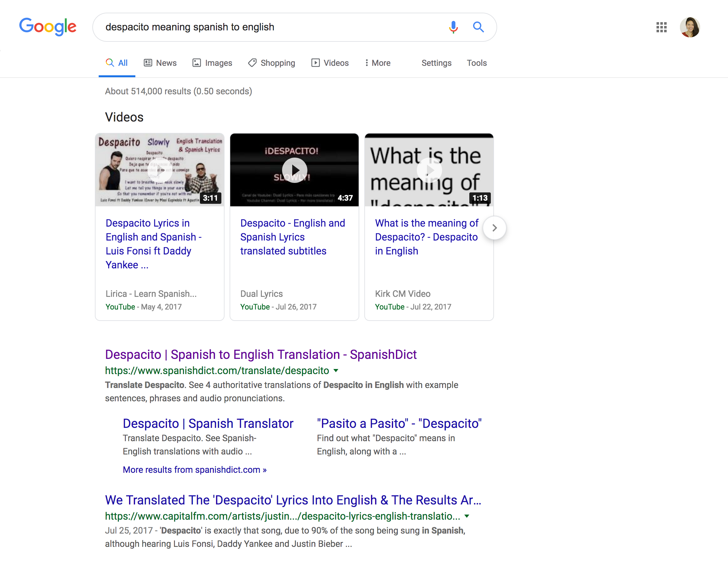Switch to the Shopping tab

pos(272,63)
